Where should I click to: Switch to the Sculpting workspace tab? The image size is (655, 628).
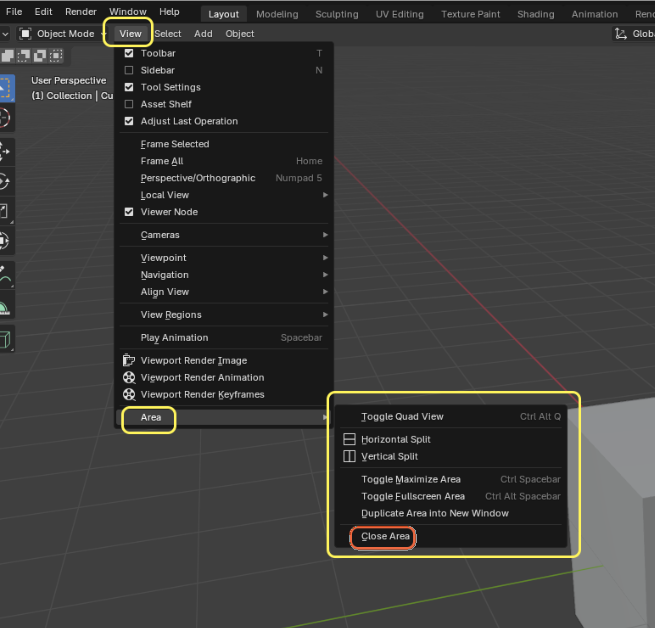(x=336, y=14)
